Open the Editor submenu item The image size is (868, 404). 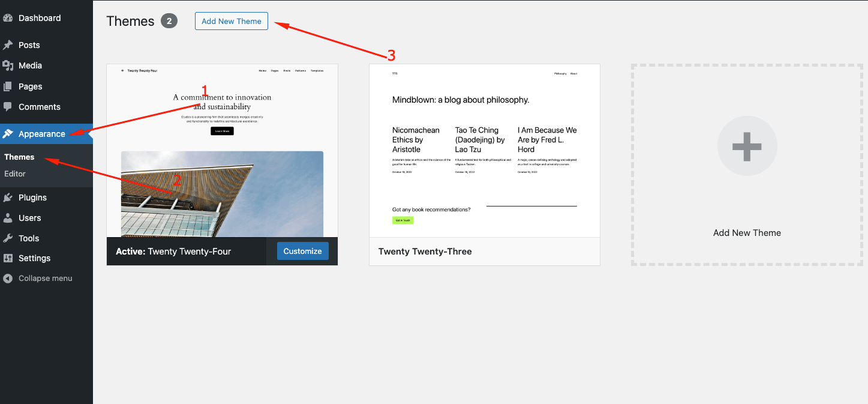tap(15, 173)
